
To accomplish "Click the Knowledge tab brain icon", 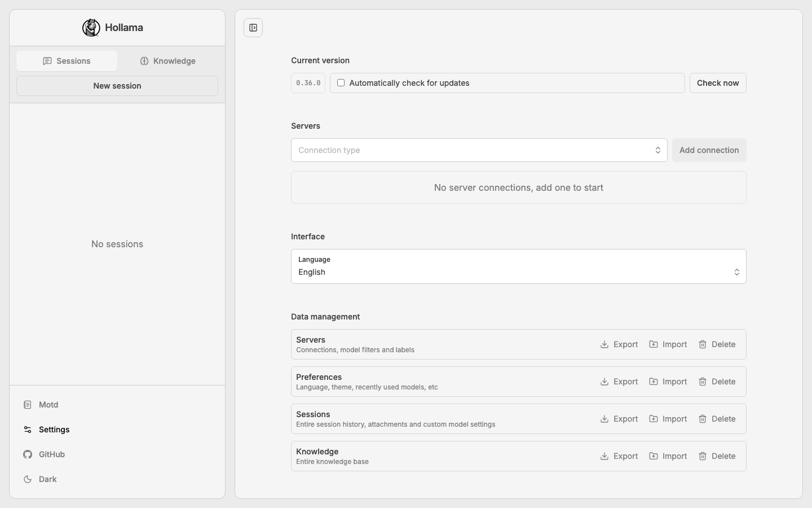I will (144, 61).
